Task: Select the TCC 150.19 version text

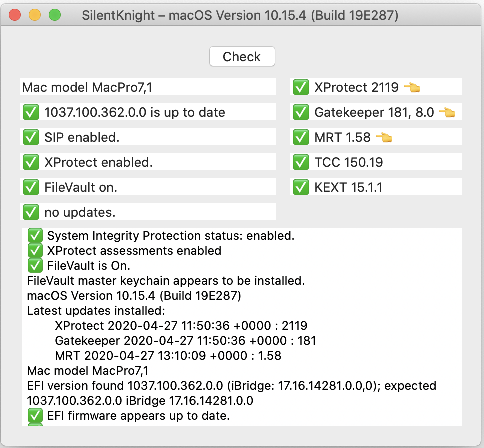Action: [349, 162]
